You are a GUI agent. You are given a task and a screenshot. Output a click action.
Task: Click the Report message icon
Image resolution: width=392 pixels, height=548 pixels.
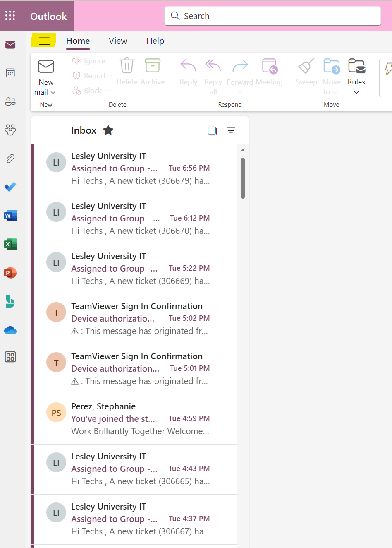[76, 75]
